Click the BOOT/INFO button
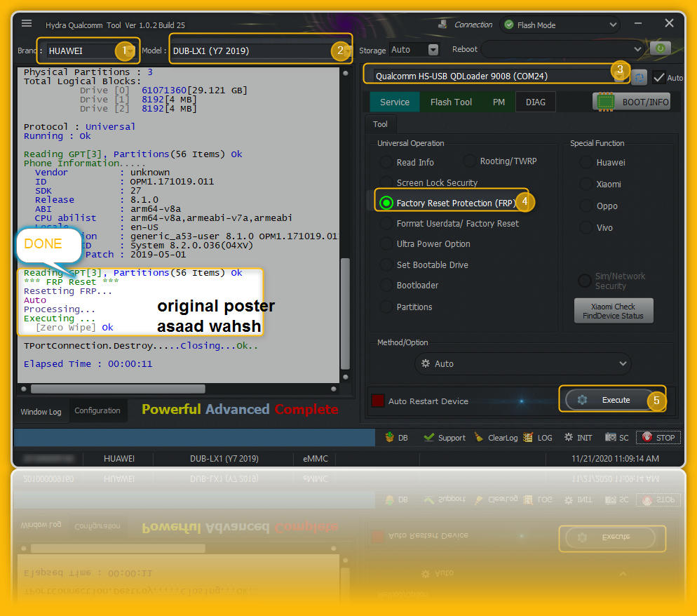This screenshot has width=697, height=616. (631, 102)
